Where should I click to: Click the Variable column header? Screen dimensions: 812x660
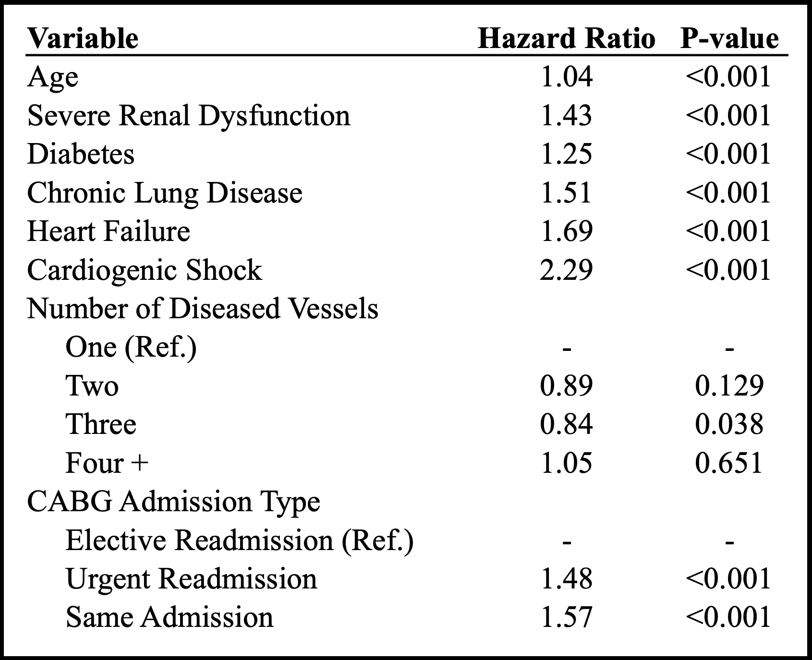tap(83, 38)
